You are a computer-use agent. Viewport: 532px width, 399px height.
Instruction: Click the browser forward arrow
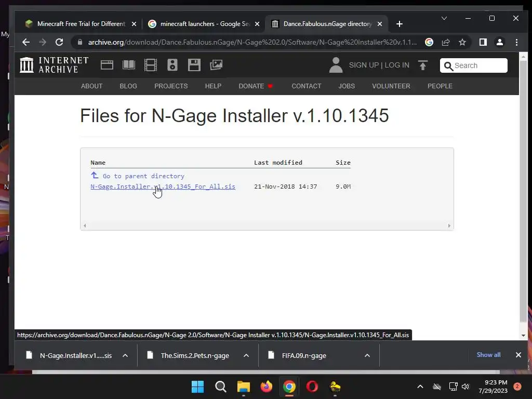click(43, 42)
